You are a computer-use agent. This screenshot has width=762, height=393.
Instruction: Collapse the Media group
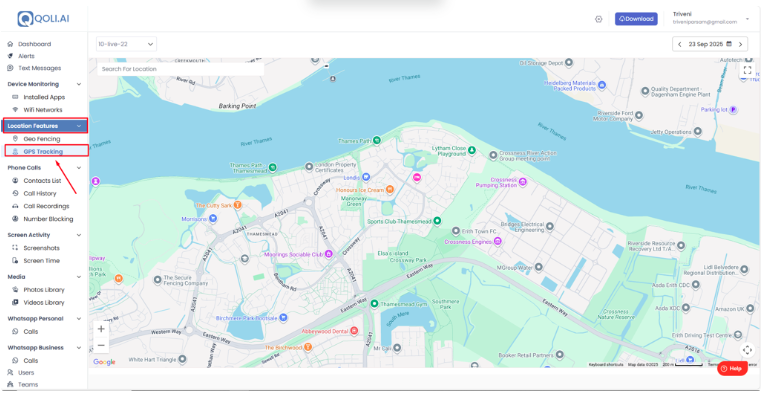79,277
